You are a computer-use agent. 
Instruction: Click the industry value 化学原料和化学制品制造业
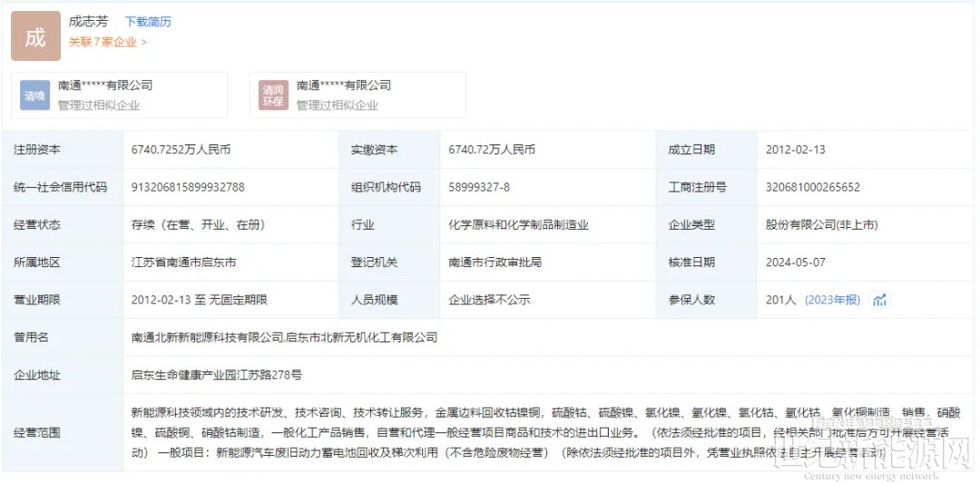coord(518,224)
